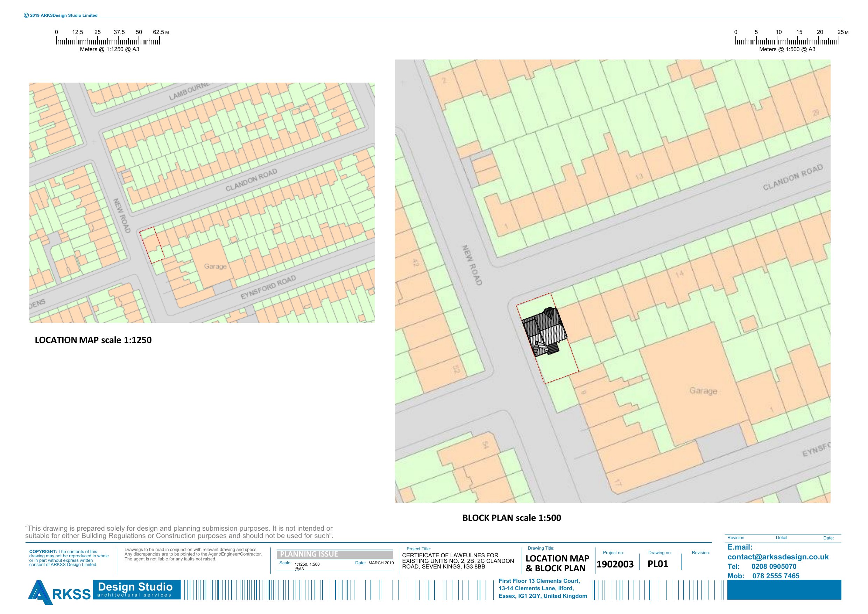Image resolution: width=868 pixels, height=614 pixels.
Task: Click the telephone number 0208 0905070
Action: [774, 566]
